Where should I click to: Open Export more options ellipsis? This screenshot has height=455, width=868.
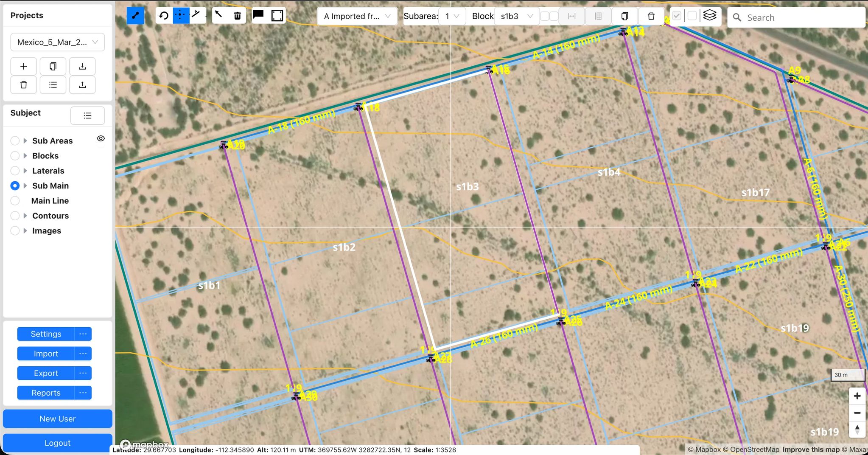(83, 373)
